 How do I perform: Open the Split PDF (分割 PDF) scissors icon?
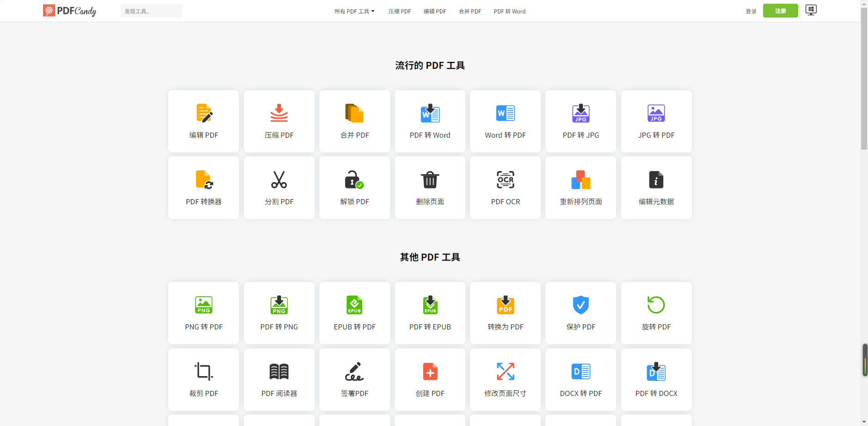click(279, 180)
